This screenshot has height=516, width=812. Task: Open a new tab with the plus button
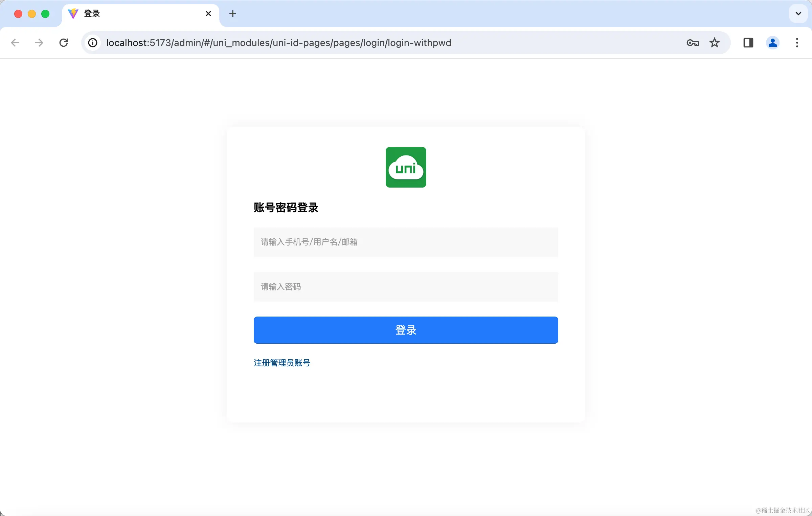click(233, 14)
